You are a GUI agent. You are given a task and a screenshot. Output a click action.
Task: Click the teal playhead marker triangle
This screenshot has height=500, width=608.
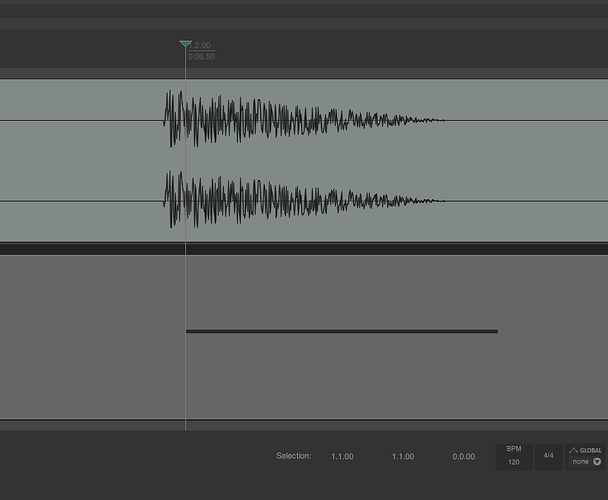click(x=185, y=43)
